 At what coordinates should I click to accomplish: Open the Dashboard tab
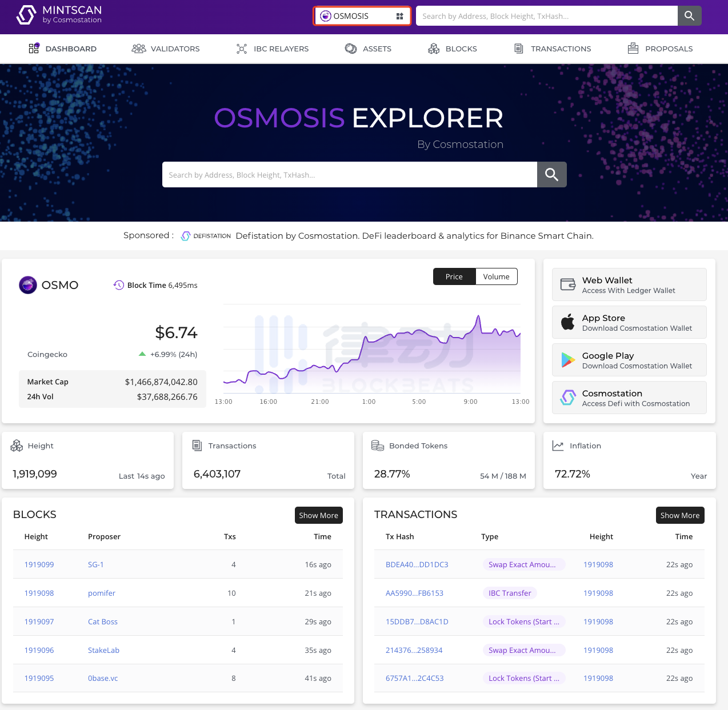coord(63,49)
